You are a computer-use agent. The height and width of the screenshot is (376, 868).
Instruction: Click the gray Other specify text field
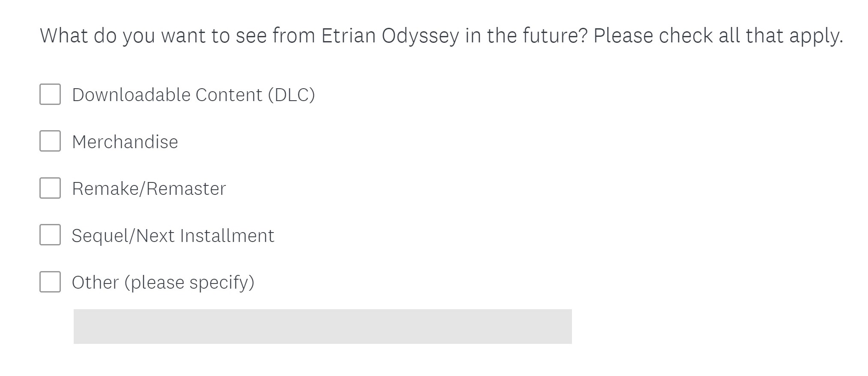pos(322,326)
